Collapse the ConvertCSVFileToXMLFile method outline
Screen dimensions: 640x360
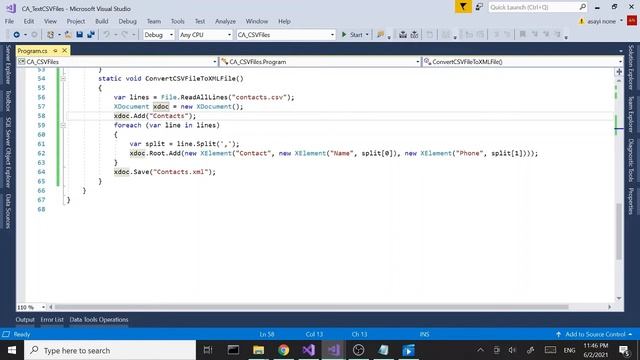[x=63, y=78]
